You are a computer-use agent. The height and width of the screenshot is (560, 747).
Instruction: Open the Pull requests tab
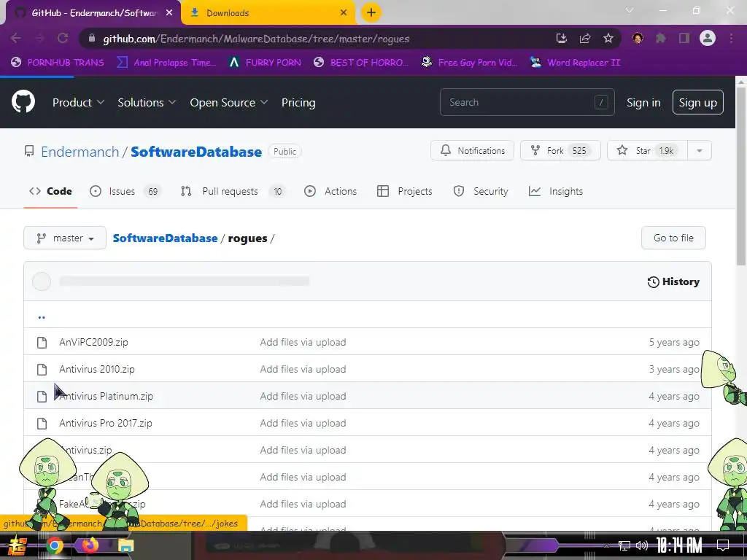click(233, 192)
